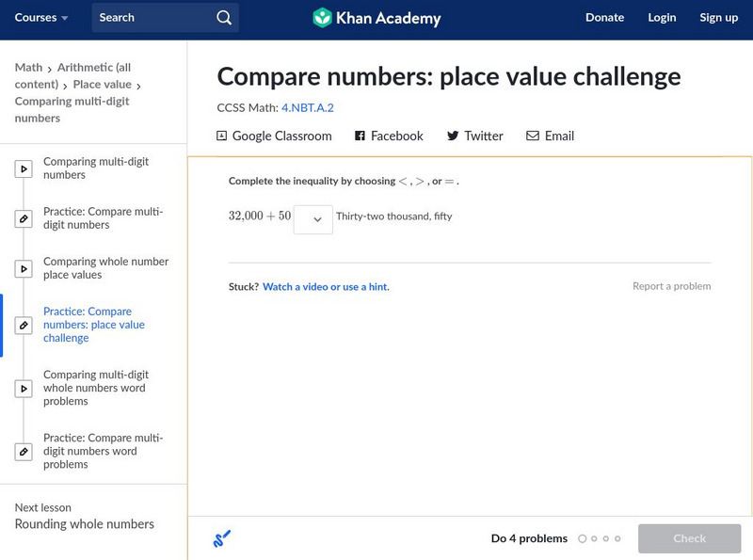The height and width of the screenshot is (560, 753).
Task: Click the first problem progress dot
Action: [x=582, y=539]
